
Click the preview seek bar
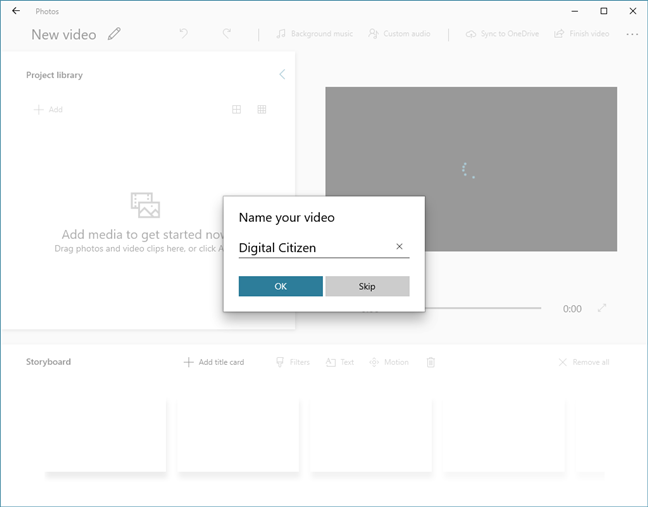(x=483, y=308)
